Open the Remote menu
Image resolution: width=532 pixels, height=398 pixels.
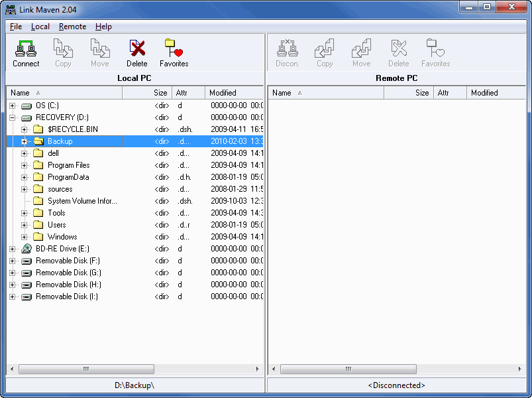72,27
